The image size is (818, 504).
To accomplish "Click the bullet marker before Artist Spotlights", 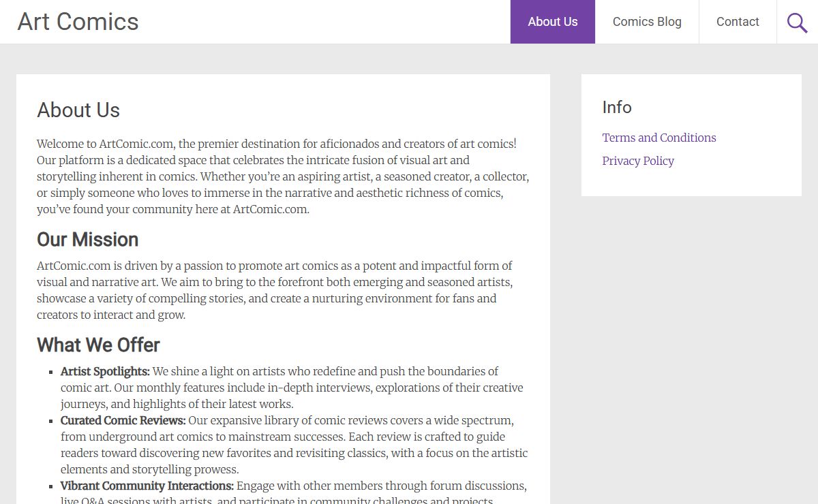I will [51, 372].
